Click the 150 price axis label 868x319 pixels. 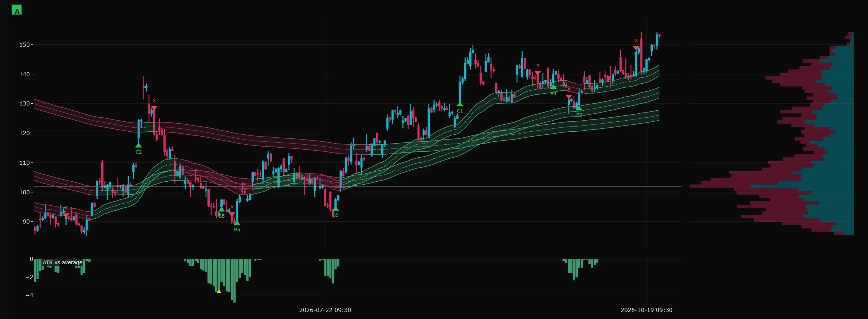(24, 45)
